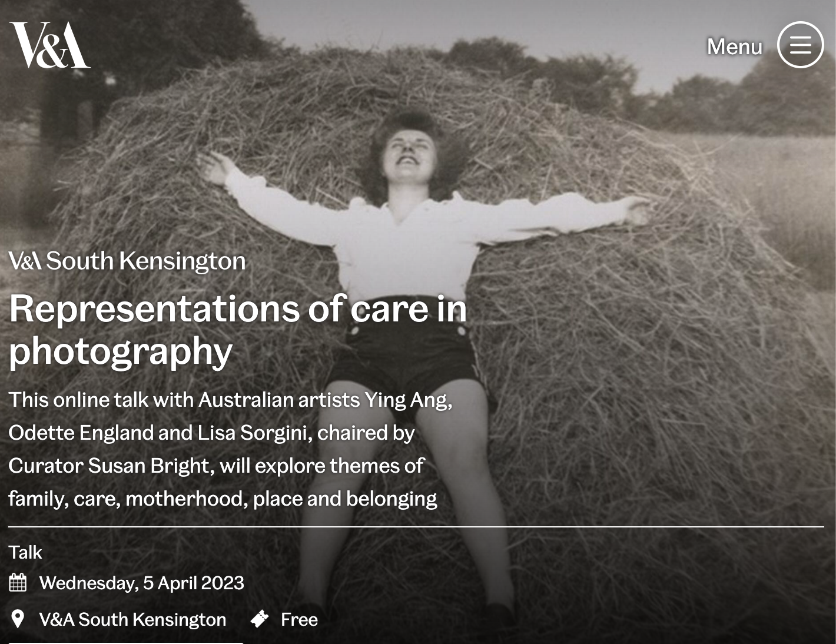
Task: Click 'V&A South Kensington' location at bottom
Action: 132,619
